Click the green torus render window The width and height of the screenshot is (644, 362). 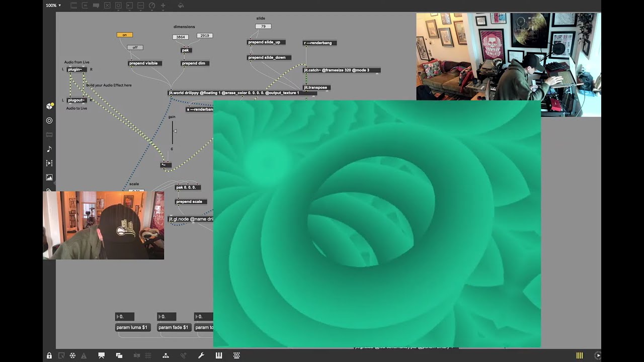(x=377, y=224)
